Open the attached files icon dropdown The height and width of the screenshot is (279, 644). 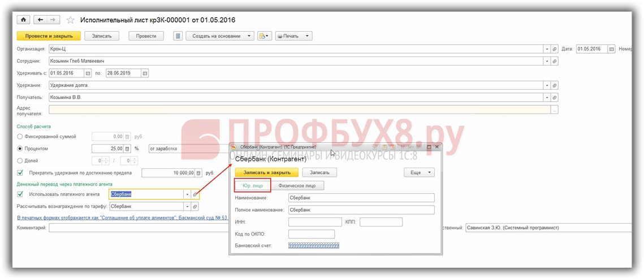pyautogui.click(x=265, y=36)
